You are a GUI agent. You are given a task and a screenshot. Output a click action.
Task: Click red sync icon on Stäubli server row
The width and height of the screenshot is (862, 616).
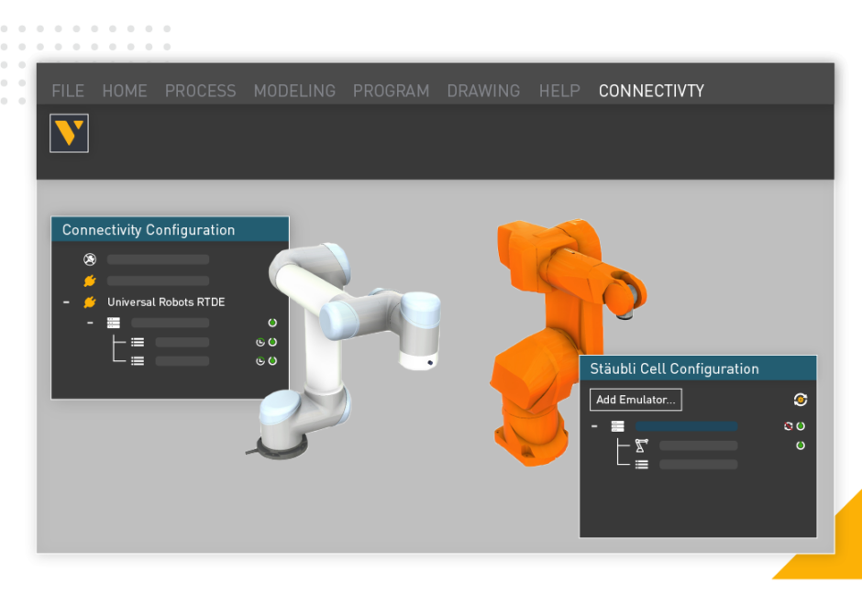point(789,426)
